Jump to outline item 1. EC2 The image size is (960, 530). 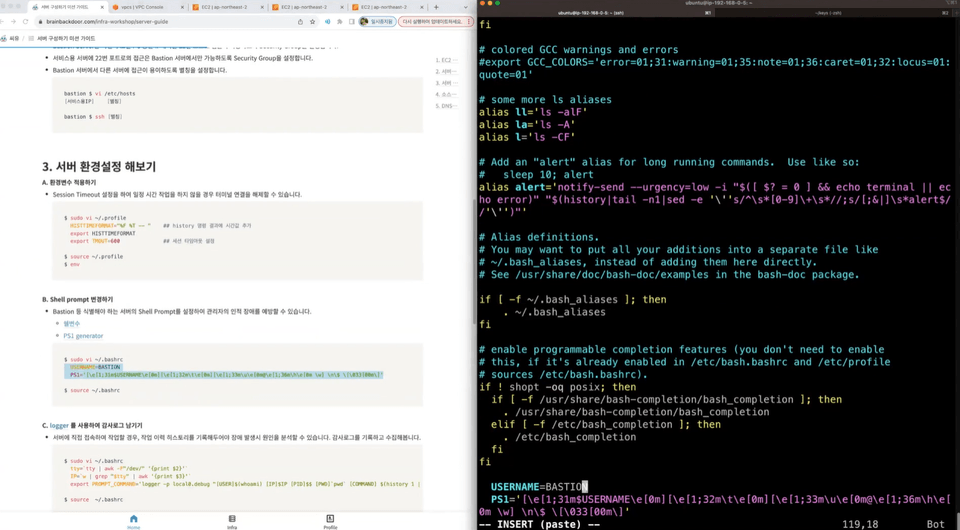[446, 60]
